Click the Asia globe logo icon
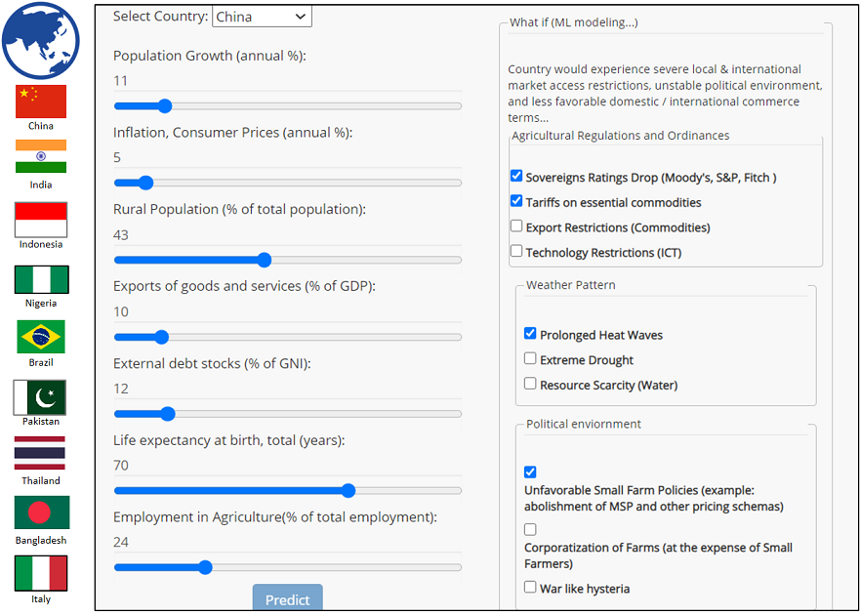This screenshot has width=860, height=616. tap(41, 40)
